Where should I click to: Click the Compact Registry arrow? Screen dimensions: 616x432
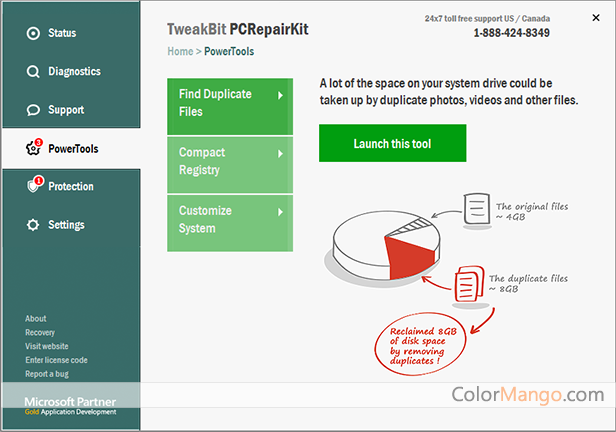pos(280,154)
